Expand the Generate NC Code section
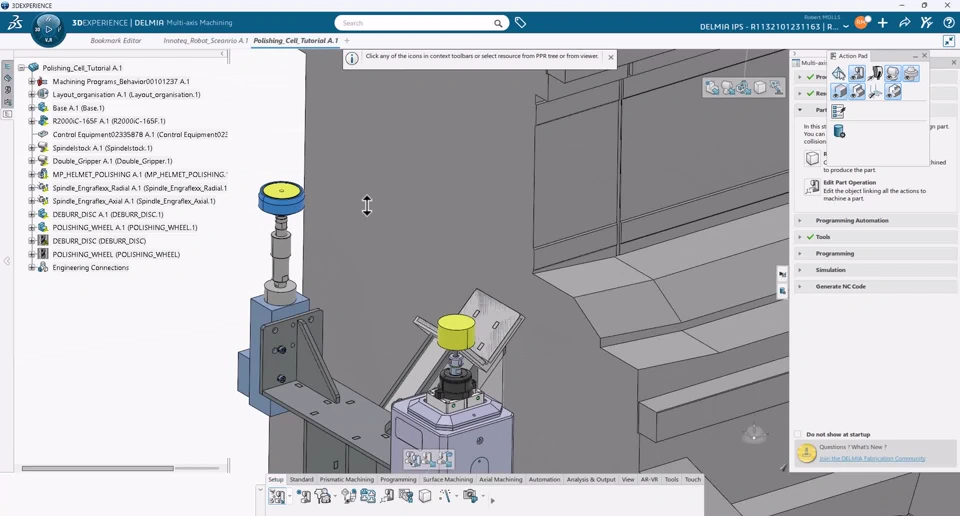 pyautogui.click(x=800, y=286)
